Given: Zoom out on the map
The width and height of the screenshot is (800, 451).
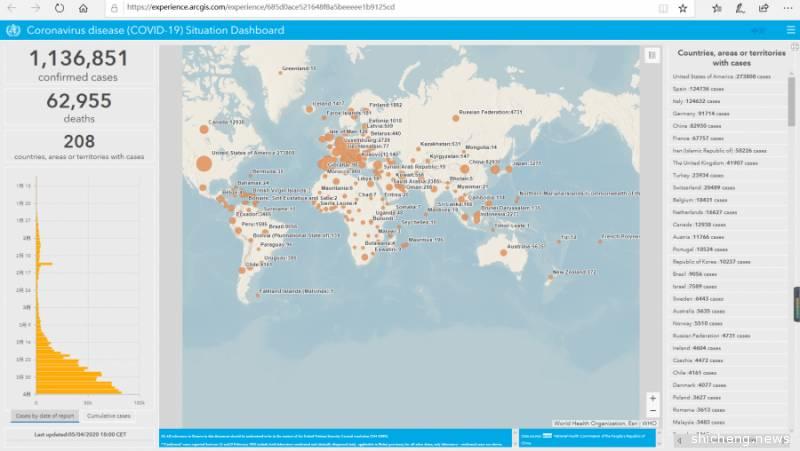Looking at the screenshot, I should [x=652, y=411].
